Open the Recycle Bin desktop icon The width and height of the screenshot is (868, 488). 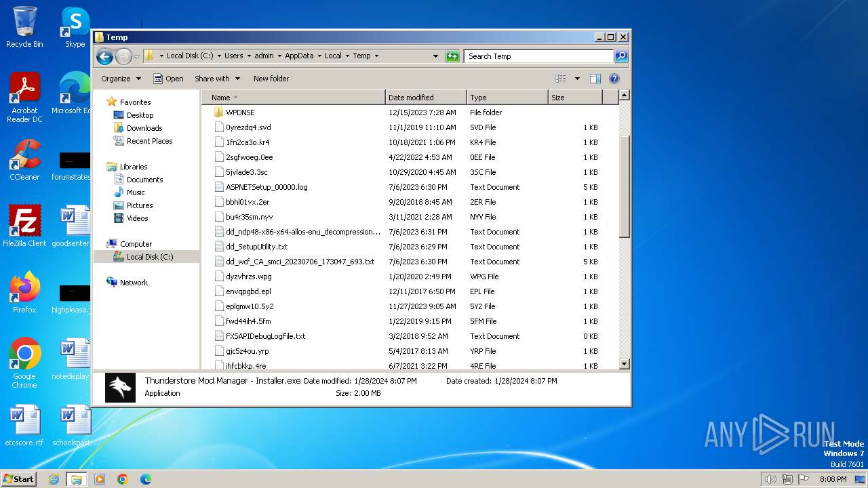[x=24, y=27]
